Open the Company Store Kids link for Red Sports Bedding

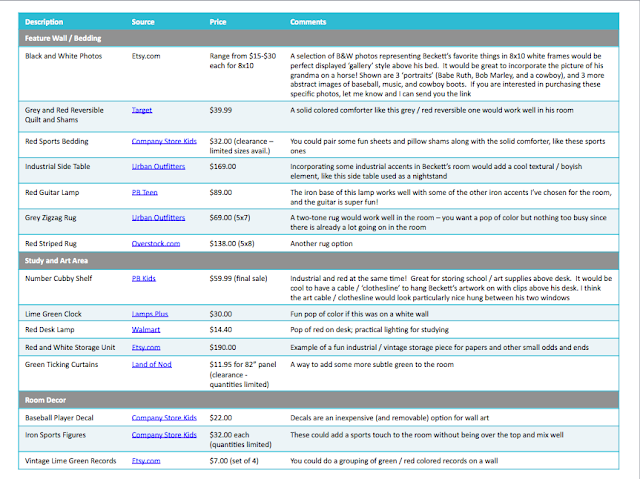pos(164,141)
